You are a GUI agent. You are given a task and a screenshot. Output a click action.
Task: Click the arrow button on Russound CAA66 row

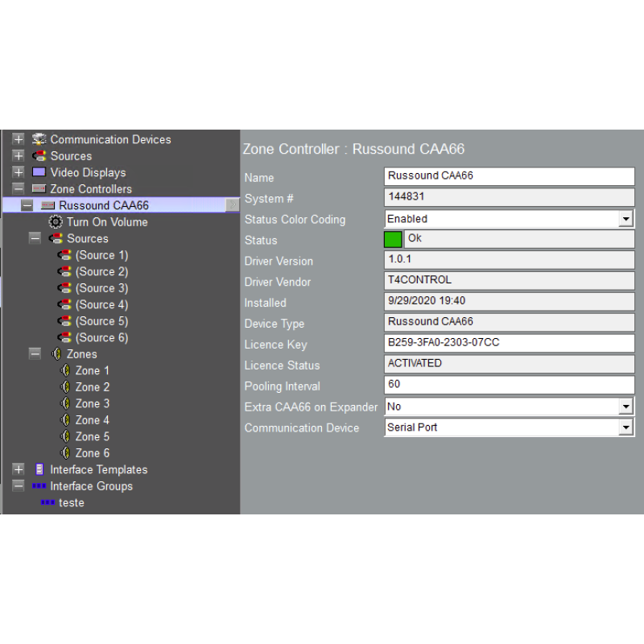[233, 204]
